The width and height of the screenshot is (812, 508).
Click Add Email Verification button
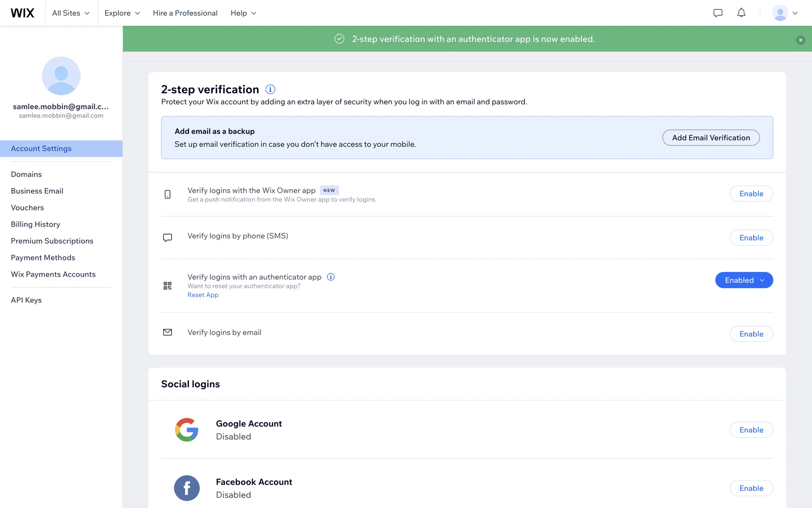(x=710, y=138)
